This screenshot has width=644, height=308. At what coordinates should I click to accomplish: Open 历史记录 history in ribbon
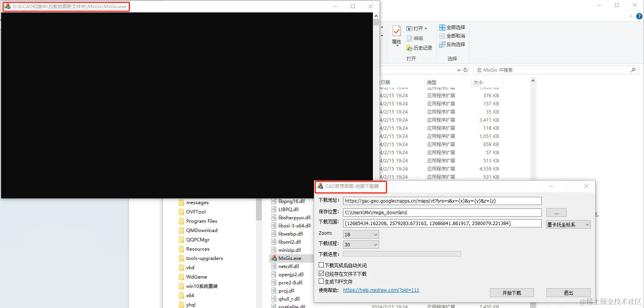(419, 48)
